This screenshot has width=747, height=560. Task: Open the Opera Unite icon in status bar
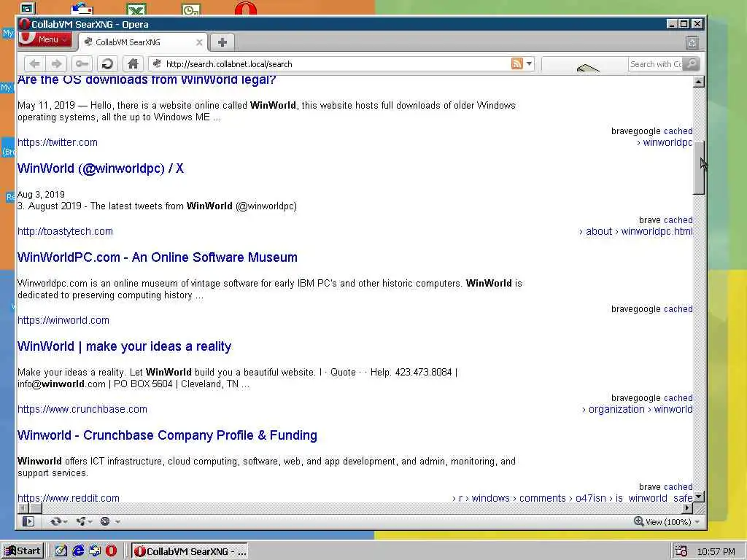[81, 521]
